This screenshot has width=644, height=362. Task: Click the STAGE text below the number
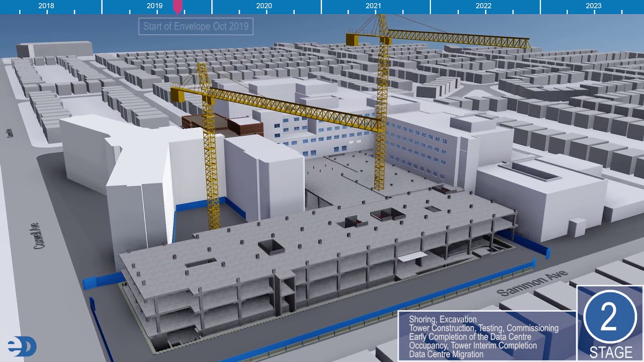click(x=611, y=351)
